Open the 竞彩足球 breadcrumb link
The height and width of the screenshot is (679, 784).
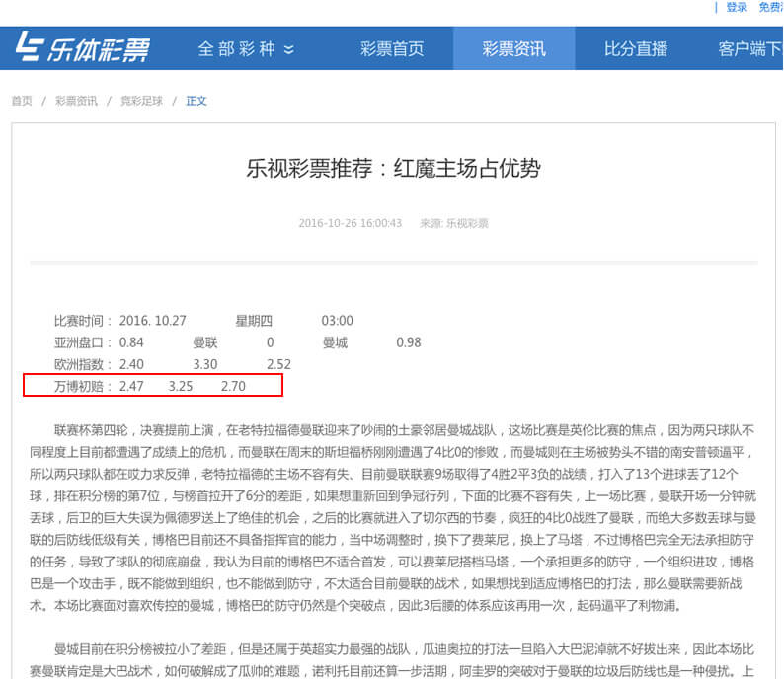[141, 101]
